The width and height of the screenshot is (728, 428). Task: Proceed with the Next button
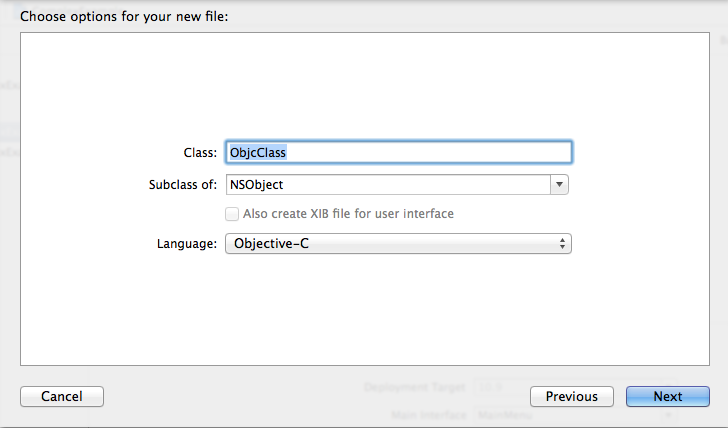point(667,397)
